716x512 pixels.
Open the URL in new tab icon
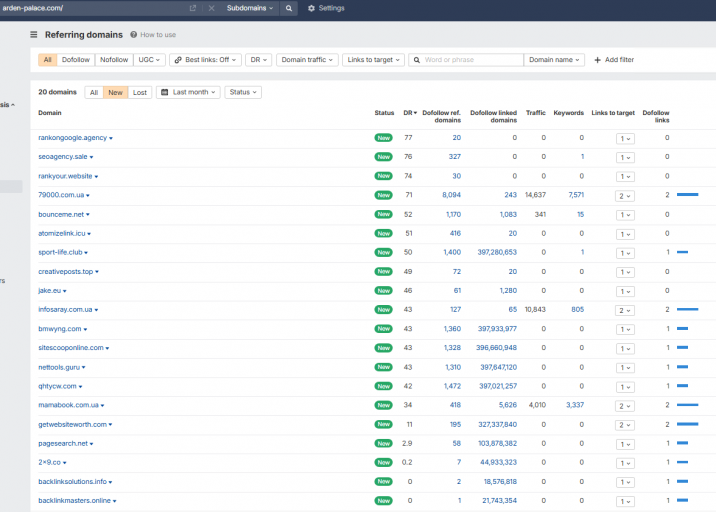tap(192, 8)
